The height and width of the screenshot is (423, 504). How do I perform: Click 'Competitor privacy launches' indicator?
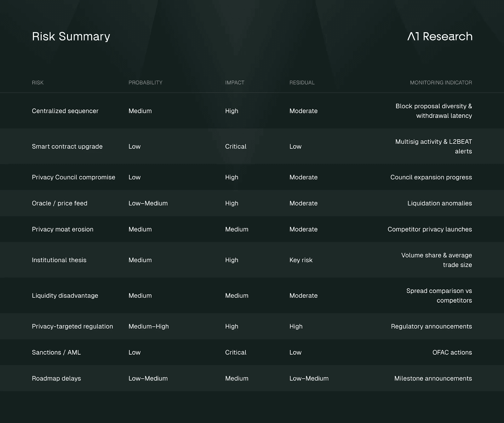(x=430, y=229)
